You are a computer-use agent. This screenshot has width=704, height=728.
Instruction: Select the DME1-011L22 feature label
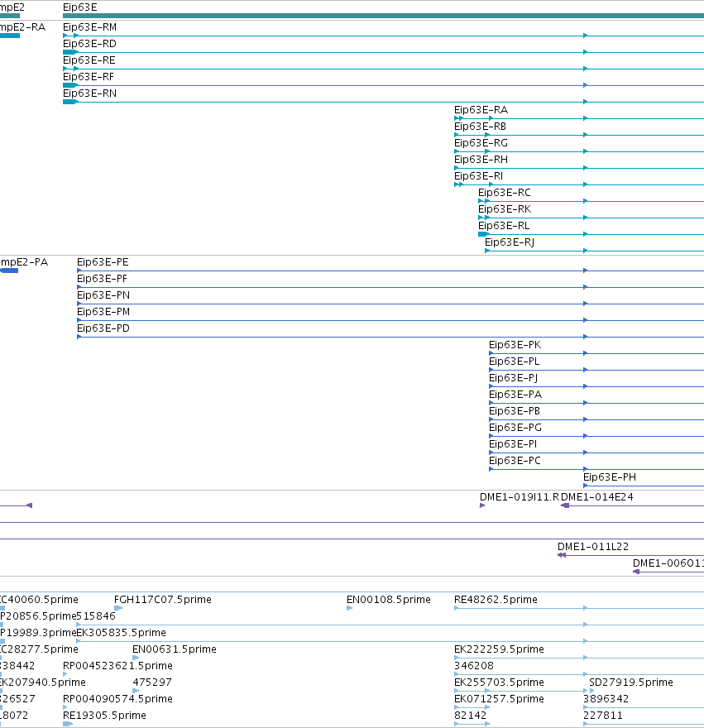593,547
